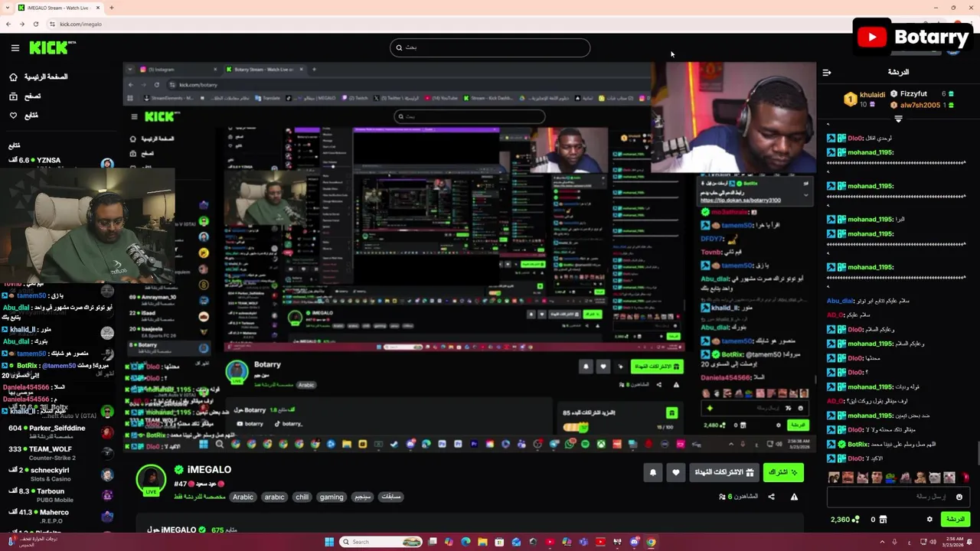
Task: Open YZNSA channel in sidebar
Action: 60,161
